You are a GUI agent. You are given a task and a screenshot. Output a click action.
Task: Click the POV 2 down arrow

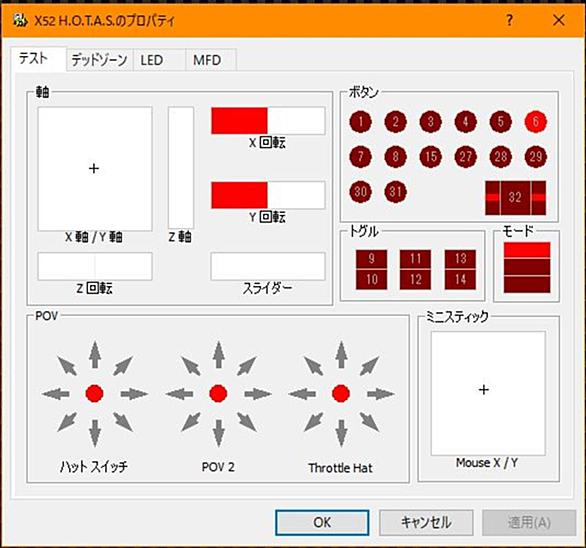(219, 433)
